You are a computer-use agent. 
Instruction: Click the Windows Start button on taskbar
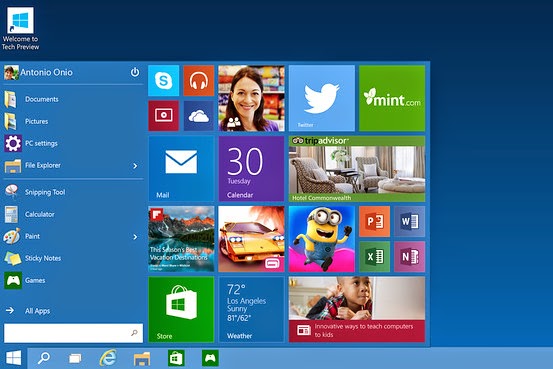(x=13, y=358)
